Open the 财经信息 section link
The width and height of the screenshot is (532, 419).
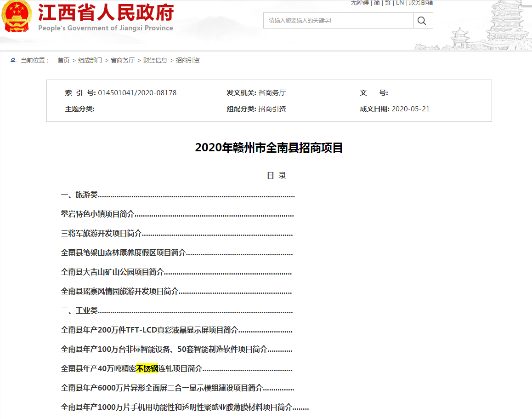click(156, 60)
